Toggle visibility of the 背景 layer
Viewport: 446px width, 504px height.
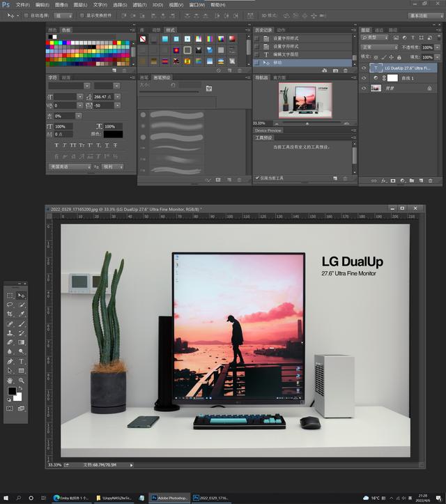click(x=364, y=89)
